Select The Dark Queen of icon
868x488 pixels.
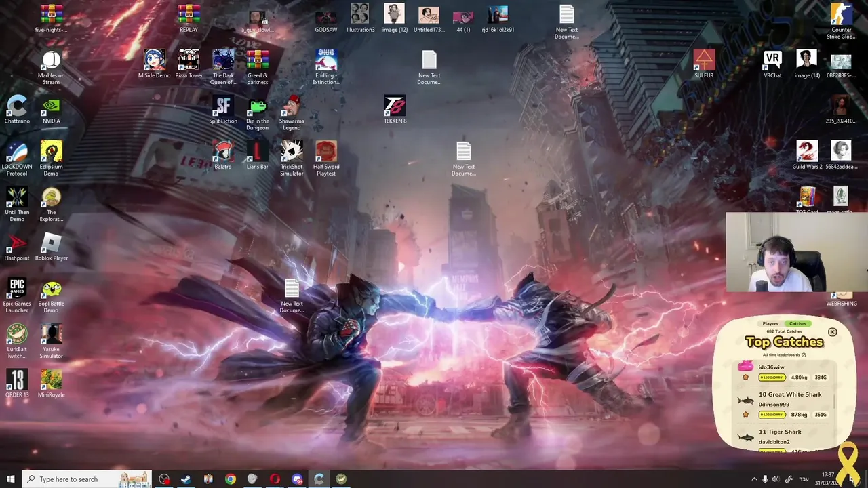(223, 68)
